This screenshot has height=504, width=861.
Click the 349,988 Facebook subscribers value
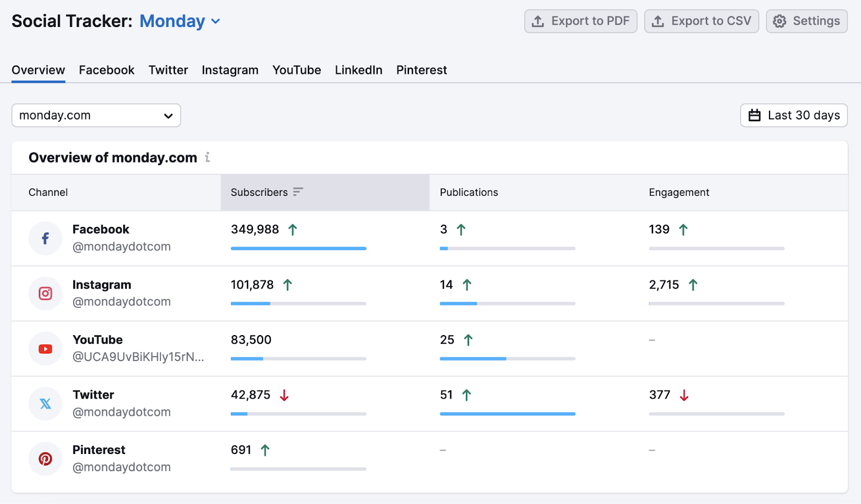pyautogui.click(x=255, y=229)
